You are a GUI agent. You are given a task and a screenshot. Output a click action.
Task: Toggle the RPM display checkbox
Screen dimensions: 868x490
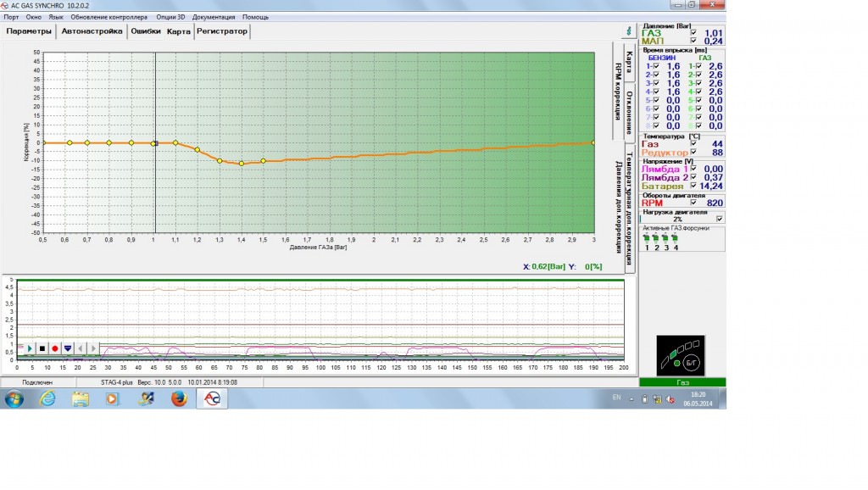(x=693, y=203)
